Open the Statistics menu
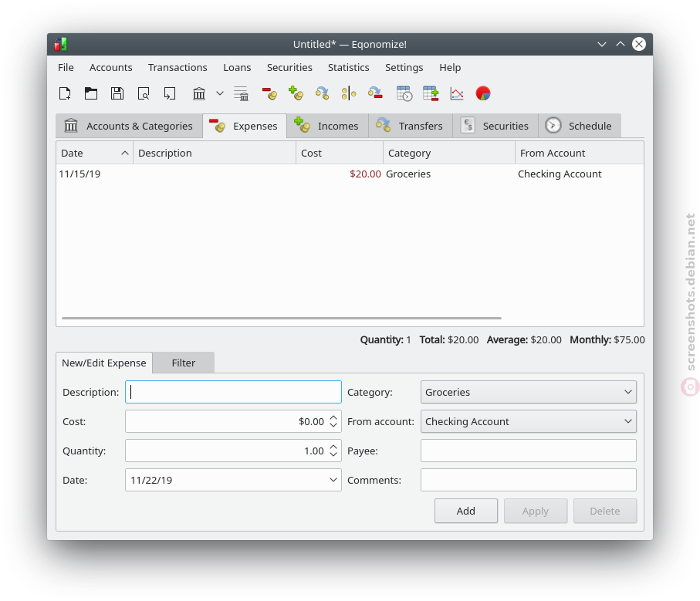Viewport: 700px width, 601px height. 348,67
